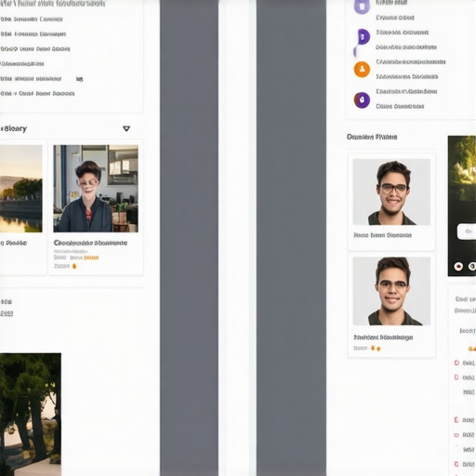Click the orange emoji icons under the lower portrait

pos(376,349)
